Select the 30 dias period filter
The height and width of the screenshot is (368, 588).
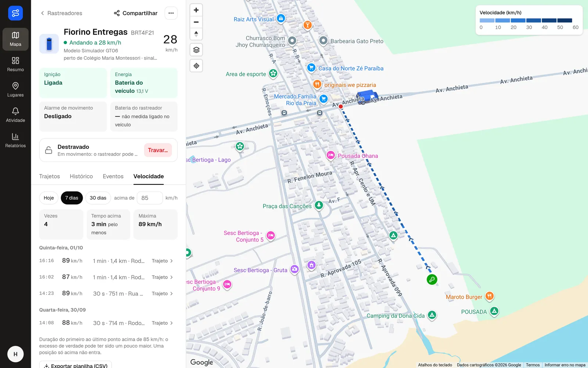coord(98,198)
